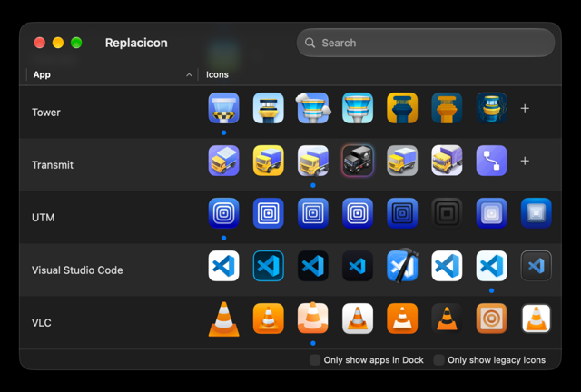Select the VLC cone on white rounded square
This screenshot has height=392, width=581.
[358, 318]
